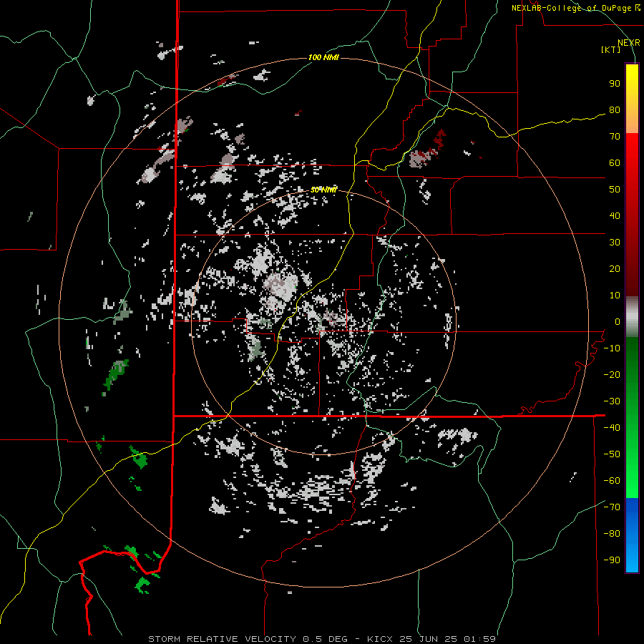Image resolution: width=644 pixels, height=644 pixels.
Task: Select the "-70" velocity scale value
Action: coord(612,507)
